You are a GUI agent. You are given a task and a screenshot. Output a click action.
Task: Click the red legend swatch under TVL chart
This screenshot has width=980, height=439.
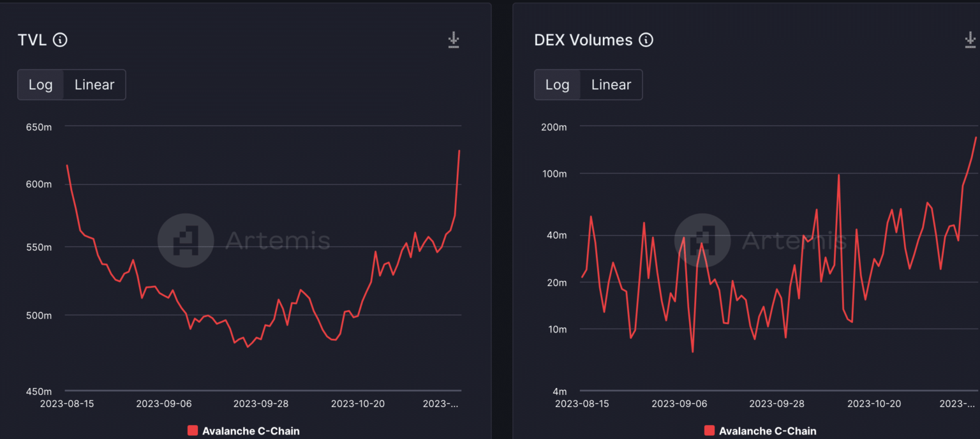193,431
